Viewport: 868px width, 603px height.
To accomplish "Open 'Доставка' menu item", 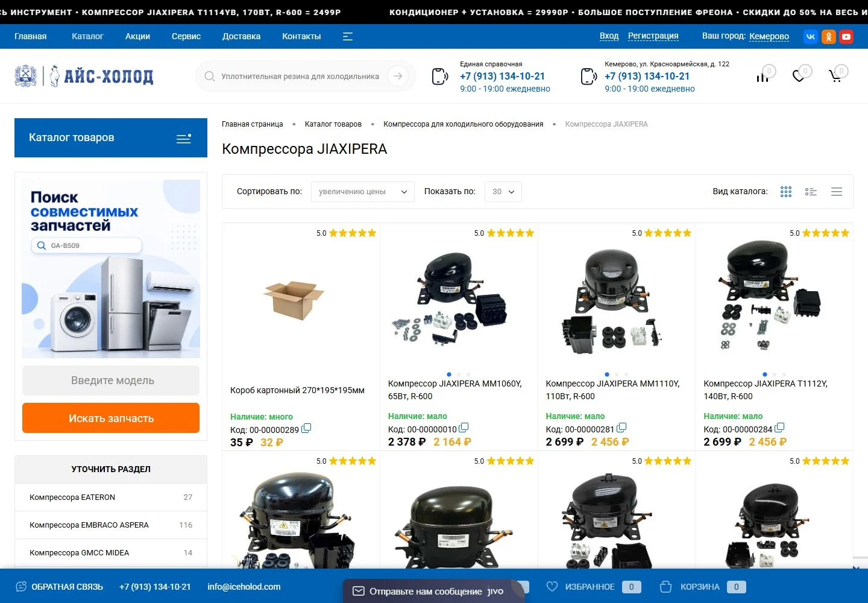I will point(241,37).
